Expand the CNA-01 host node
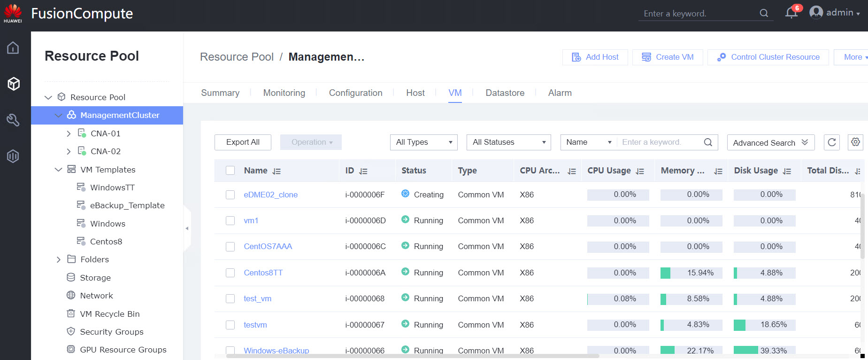The height and width of the screenshot is (360, 868). point(69,133)
